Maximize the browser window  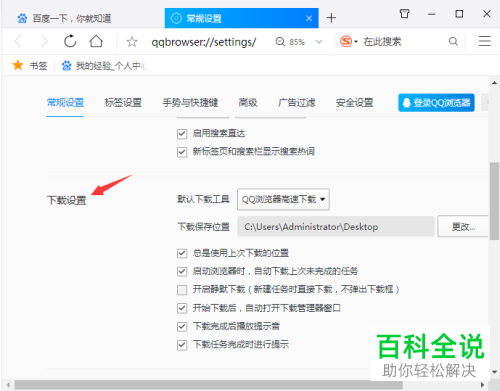459,14
